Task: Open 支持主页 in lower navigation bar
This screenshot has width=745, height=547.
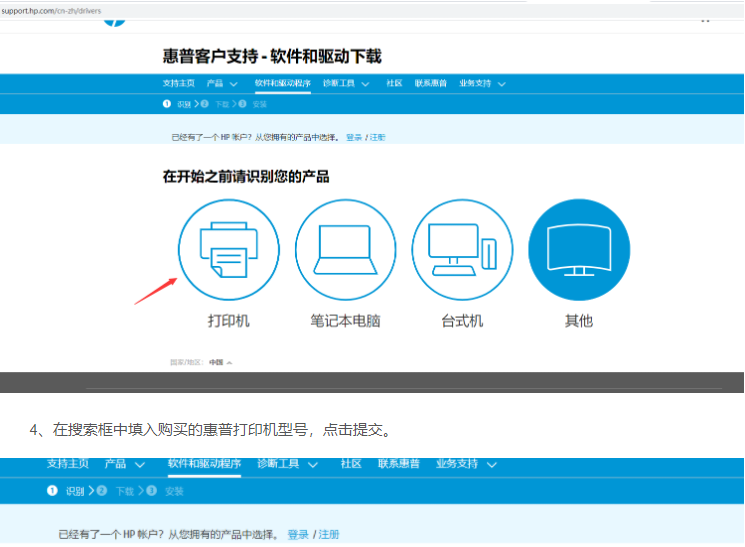Action: [x=67, y=464]
